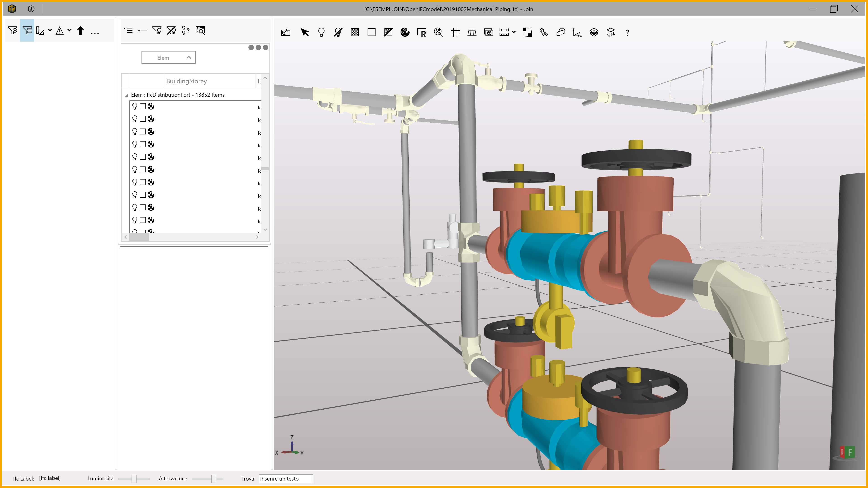This screenshot has height=488, width=868.
Task: Select the arrow pointer selection tool
Action: click(305, 32)
